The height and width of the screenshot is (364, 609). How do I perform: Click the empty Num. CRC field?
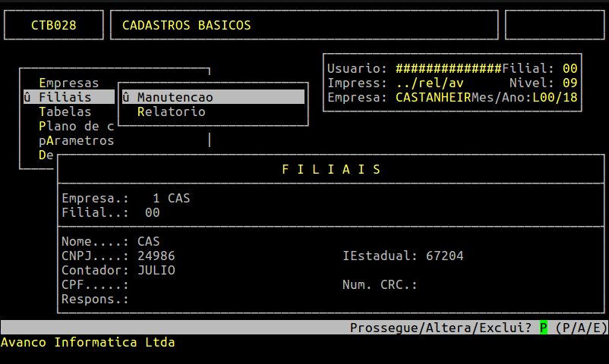tap(440, 285)
